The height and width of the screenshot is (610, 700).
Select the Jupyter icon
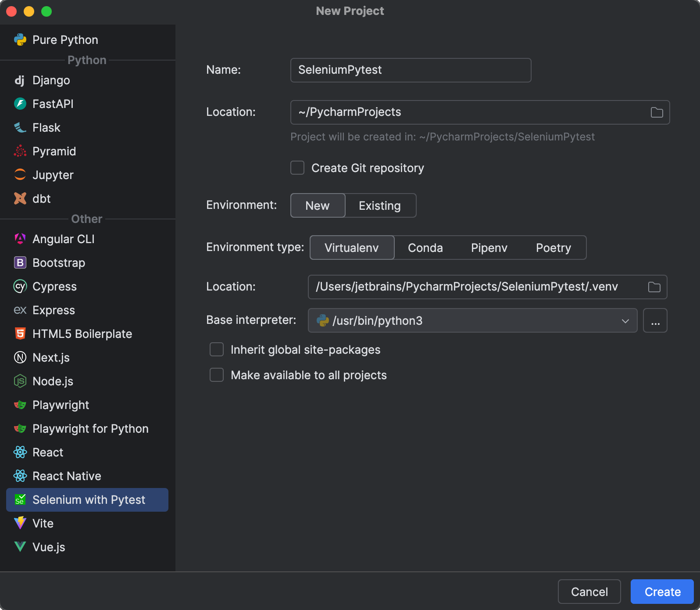click(20, 175)
